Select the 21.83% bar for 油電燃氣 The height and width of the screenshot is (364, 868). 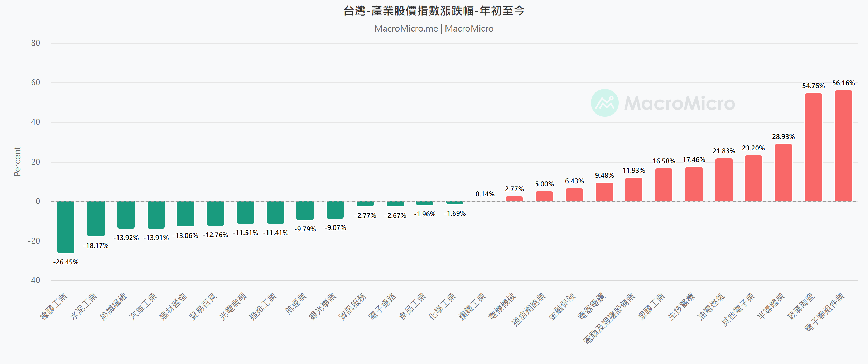pyautogui.click(x=724, y=179)
